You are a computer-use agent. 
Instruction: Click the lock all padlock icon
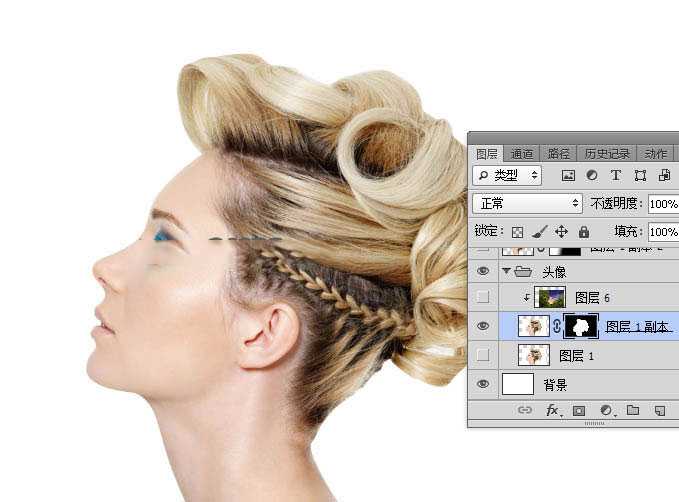pos(583,231)
